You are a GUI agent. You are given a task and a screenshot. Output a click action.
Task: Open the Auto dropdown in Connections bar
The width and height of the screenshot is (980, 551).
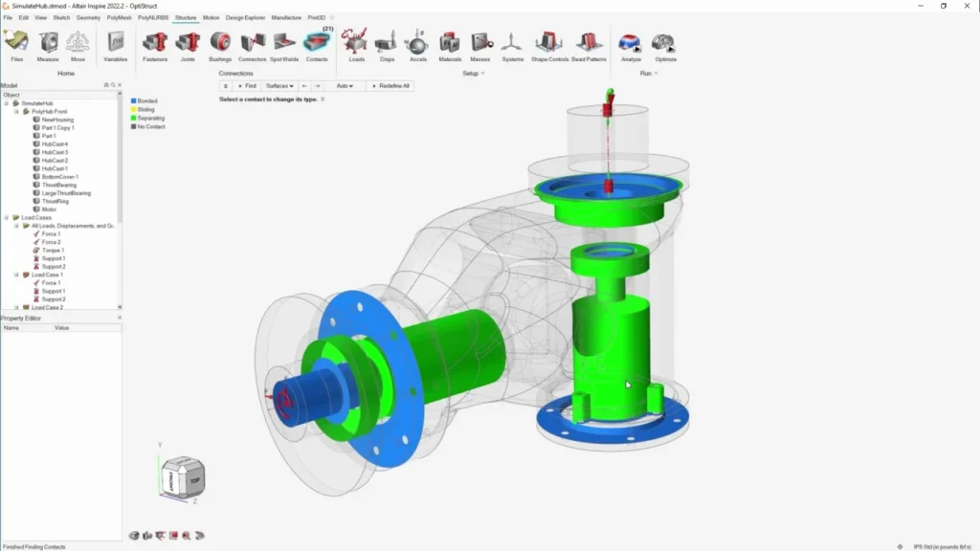tap(345, 85)
